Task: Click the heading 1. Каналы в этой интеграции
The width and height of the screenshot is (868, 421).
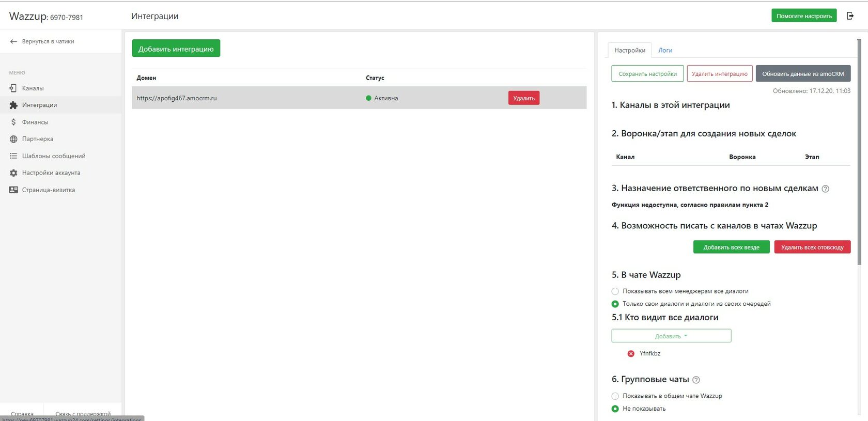Action: (671, 105)
